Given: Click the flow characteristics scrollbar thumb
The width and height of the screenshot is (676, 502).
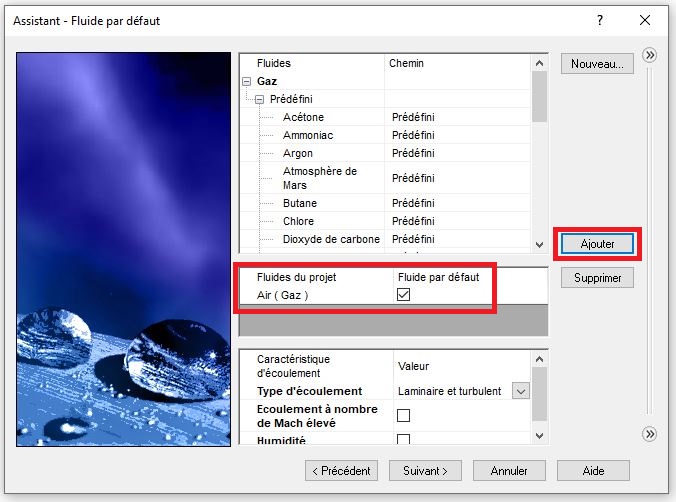Looking at the screenshot, I should pyautogui.click(x=539, y=394).
